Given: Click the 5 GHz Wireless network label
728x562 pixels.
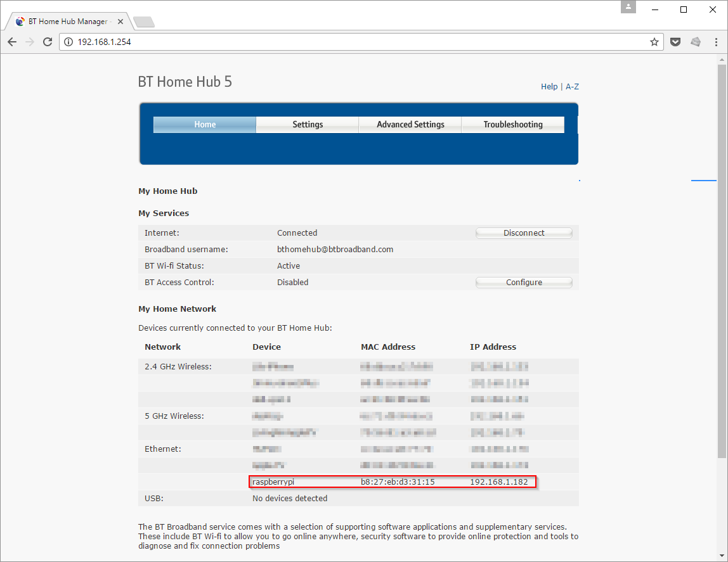Looking at the screenshot, I should 174,416.
